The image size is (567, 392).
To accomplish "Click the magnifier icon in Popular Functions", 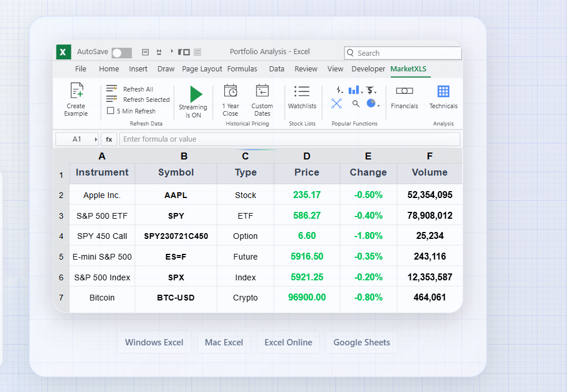I will (356, 104).
